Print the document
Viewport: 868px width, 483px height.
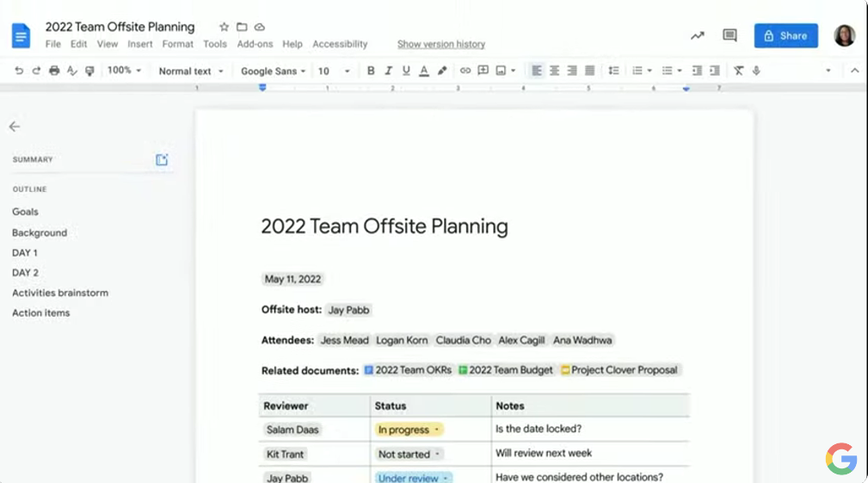(54, 71)
